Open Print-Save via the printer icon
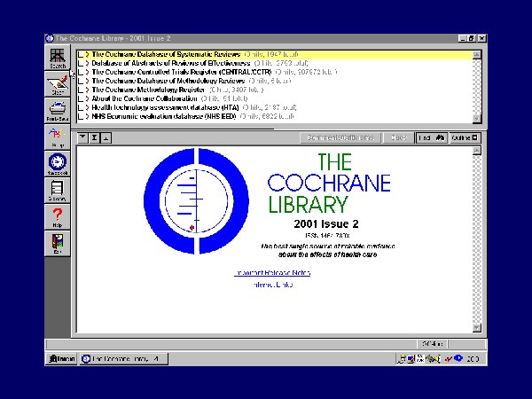Screen dimensions: 532x399 coord(58,111)
